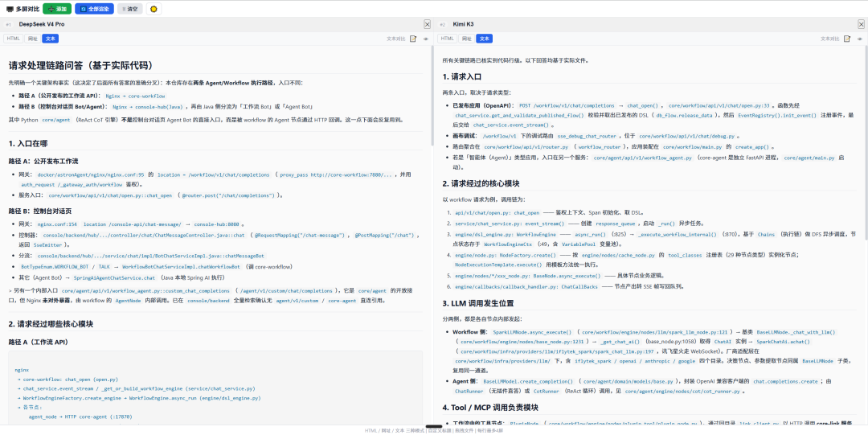Click the Kimi K3 panel title
Viewport: 868px width, 435px height.
click(x=463, y=24)
